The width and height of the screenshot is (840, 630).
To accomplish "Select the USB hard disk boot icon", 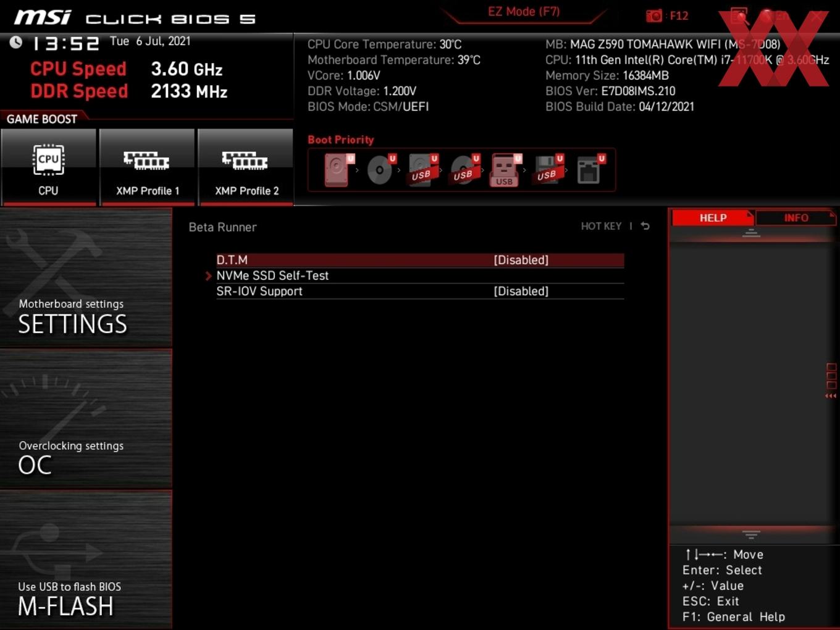I will (x=423, y=170).
